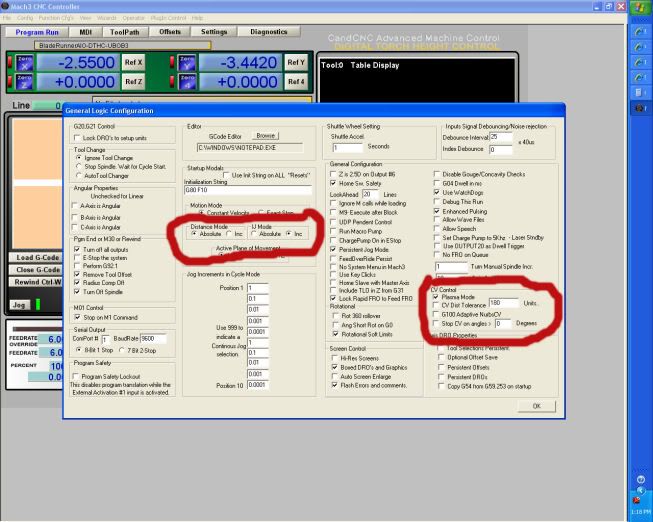Click the Zero X axis icon
Screen dimensions: 653x522
(25, 62)
